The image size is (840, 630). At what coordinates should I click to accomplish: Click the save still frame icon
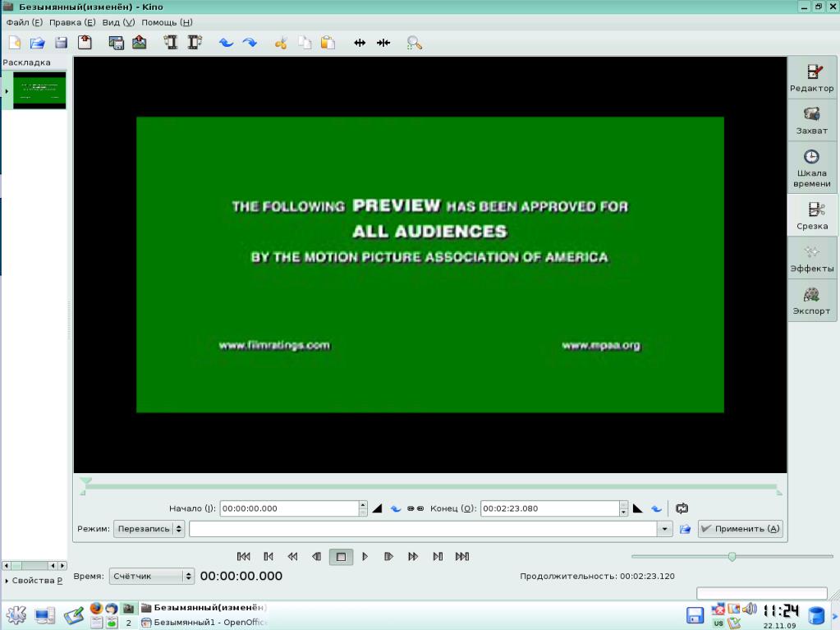pyautogui.click(x=117, y=43)
